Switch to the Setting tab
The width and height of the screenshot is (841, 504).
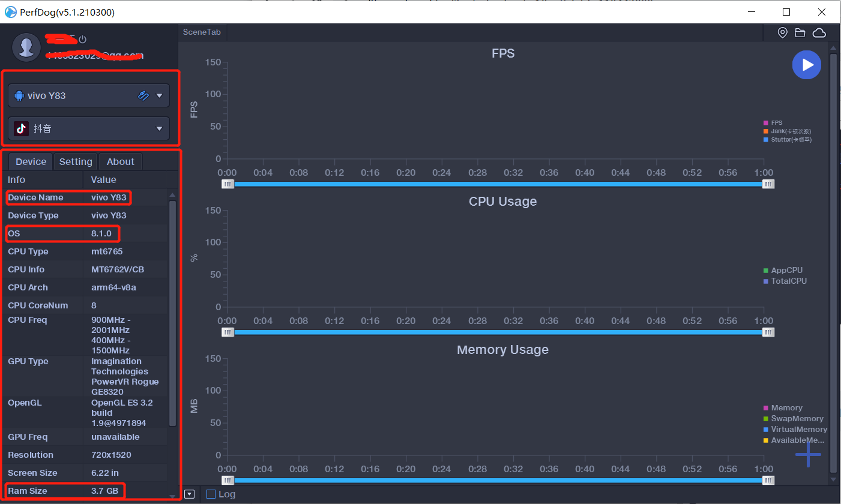coord(76,161)
